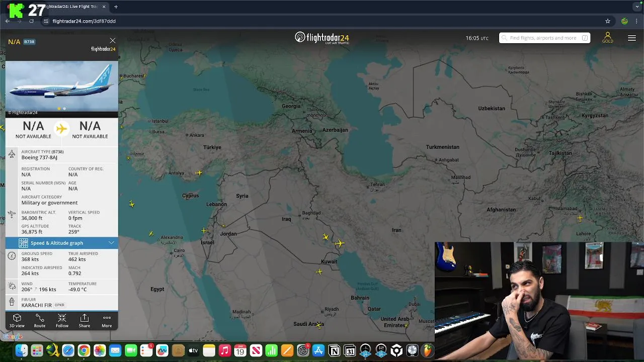Image resolution: width=644 pixels, height=362 pixels.
Task: Open Safari from the Dock
Action: pos(68,350)
